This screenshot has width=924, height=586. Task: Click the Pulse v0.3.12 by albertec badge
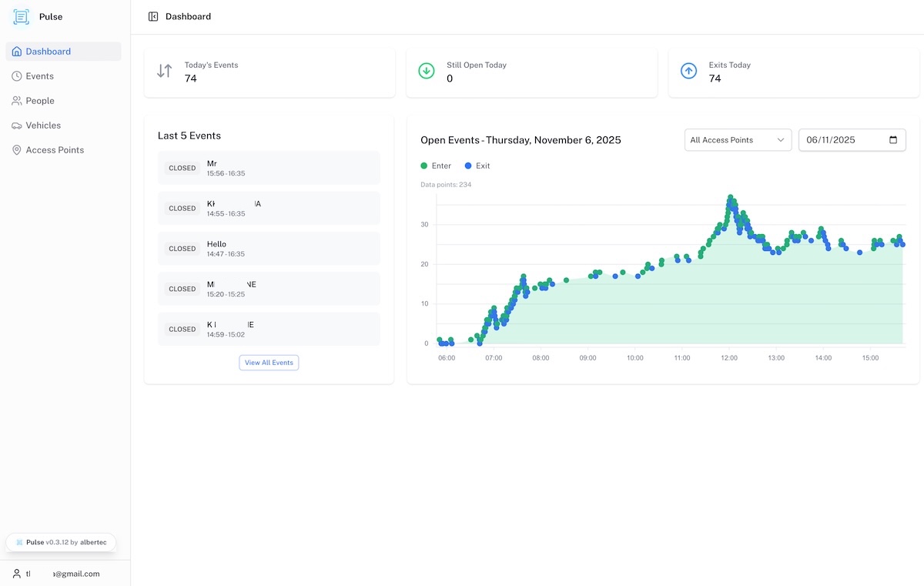pyautogui.click(x=61, y=542)
